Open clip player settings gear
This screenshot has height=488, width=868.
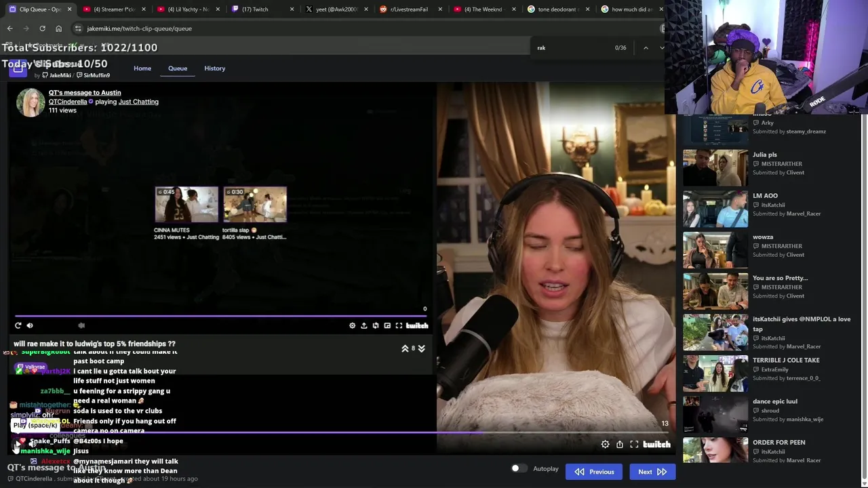pos(352,326)
